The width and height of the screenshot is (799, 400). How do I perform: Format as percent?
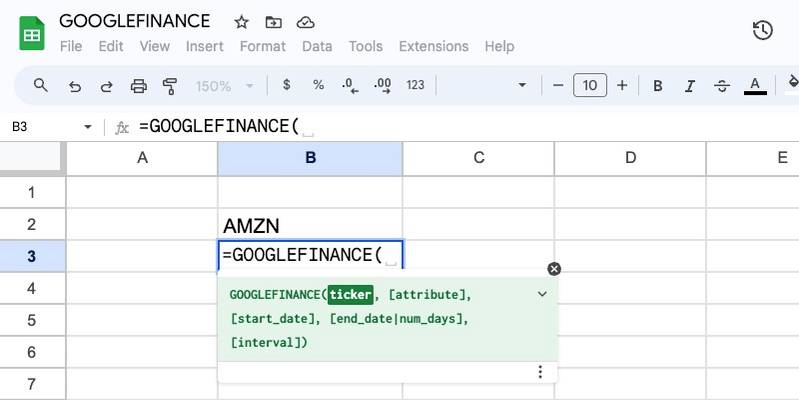[x=318, y=85]
